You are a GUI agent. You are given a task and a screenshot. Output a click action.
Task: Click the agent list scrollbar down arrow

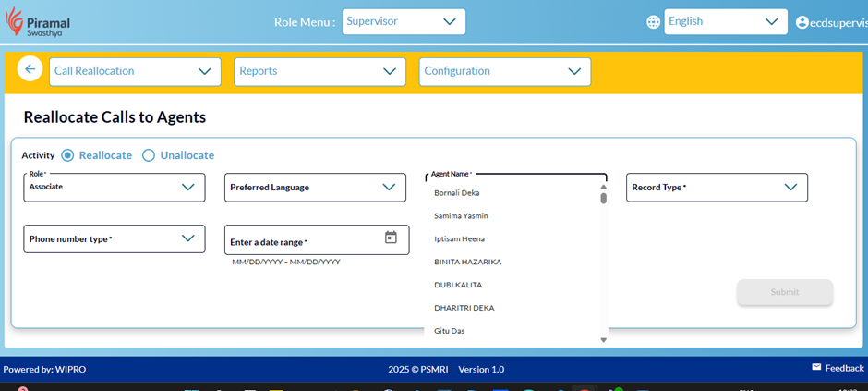coord(604,340)
